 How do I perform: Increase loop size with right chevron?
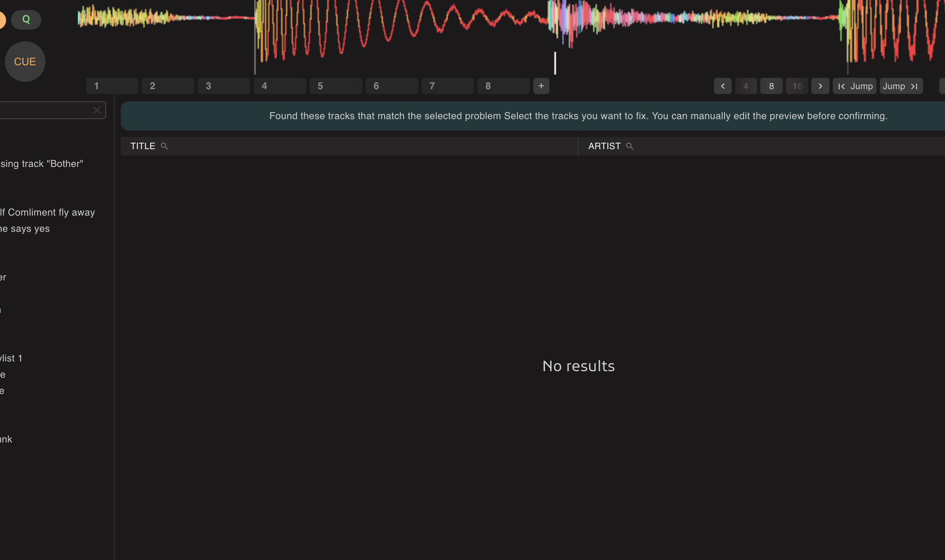820,86
